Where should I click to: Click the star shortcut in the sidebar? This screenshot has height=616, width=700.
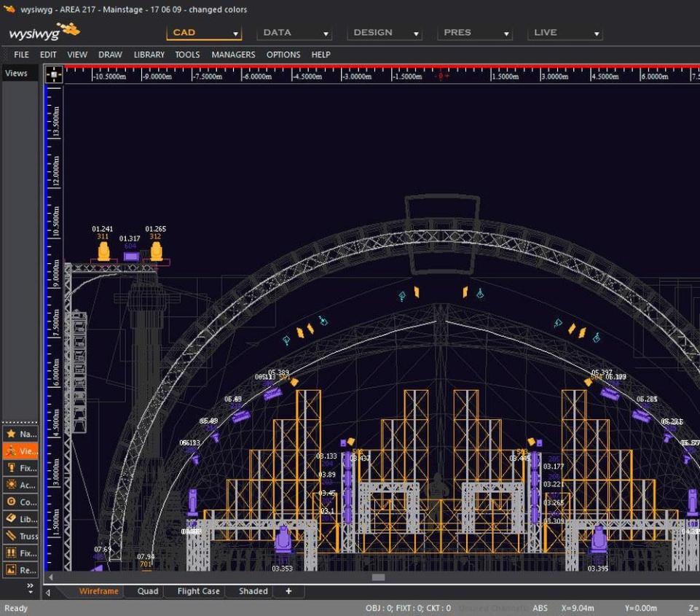19,434
